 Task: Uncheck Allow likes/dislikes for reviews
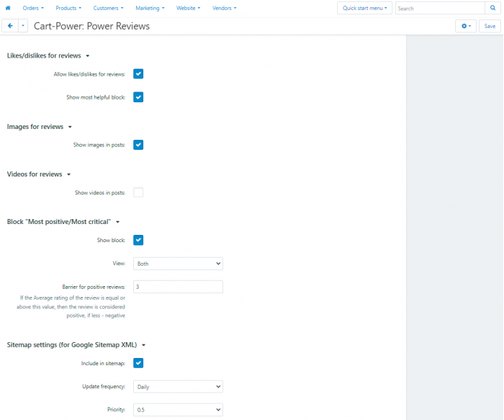click(138, 74)
